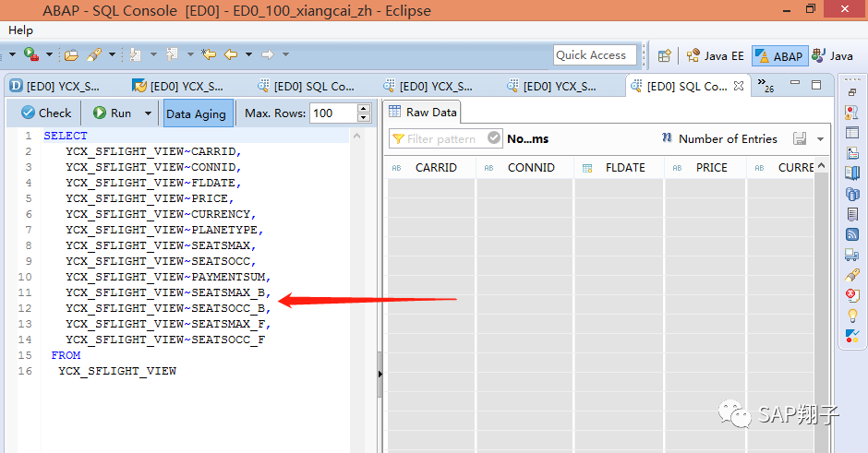Screen dimensions: 868x453
Task: Click Number of Entries button
Action: click(x=719, y=138)
